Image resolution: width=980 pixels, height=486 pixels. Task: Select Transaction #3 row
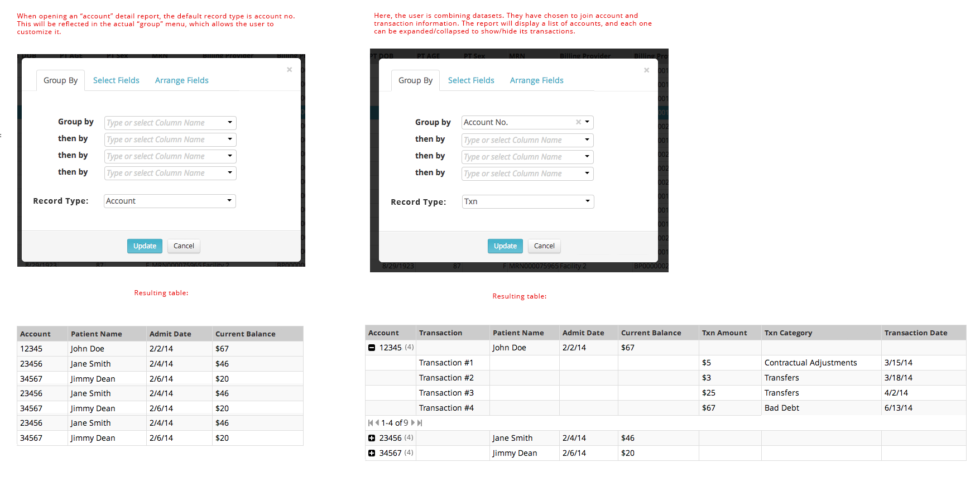tap(665, 393)
